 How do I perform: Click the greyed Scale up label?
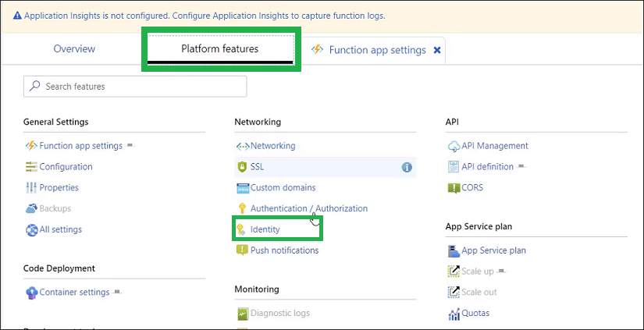pos(478,271)
